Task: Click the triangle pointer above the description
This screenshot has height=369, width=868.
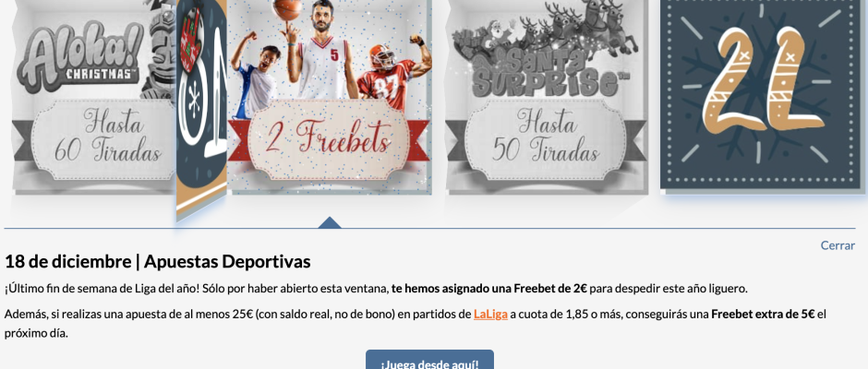Action: [330, 222]
